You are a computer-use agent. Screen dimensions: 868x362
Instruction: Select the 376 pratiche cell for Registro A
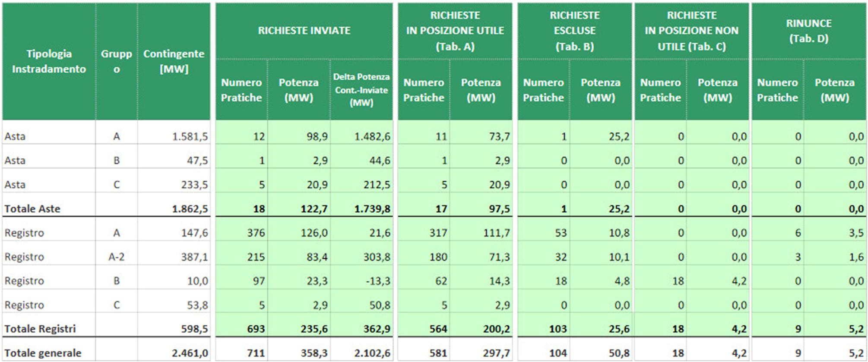click(x=256, y=233)
